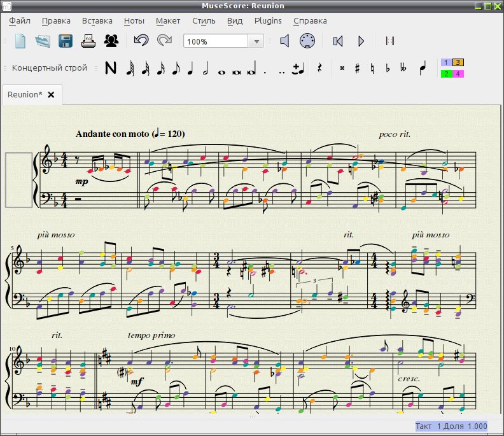Screen dimensions: 504x436
Task: Select voice 1 blue swatch
Action: [446, 62]
